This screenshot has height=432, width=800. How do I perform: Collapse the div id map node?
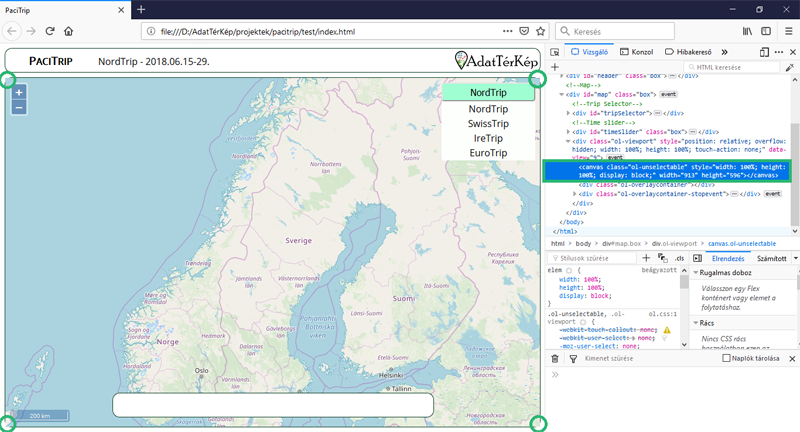(561, 94)
